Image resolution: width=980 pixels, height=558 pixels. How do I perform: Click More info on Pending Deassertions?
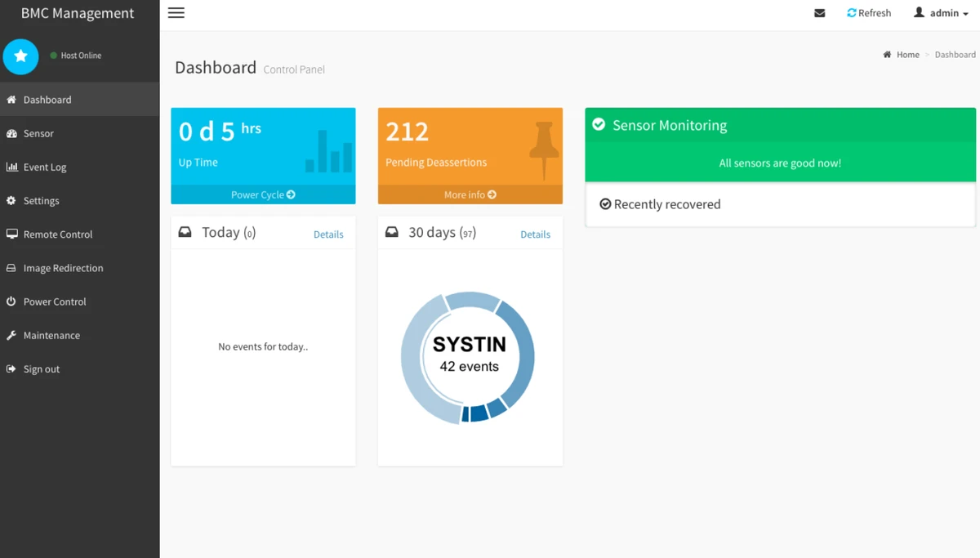[x=470, y=195]
